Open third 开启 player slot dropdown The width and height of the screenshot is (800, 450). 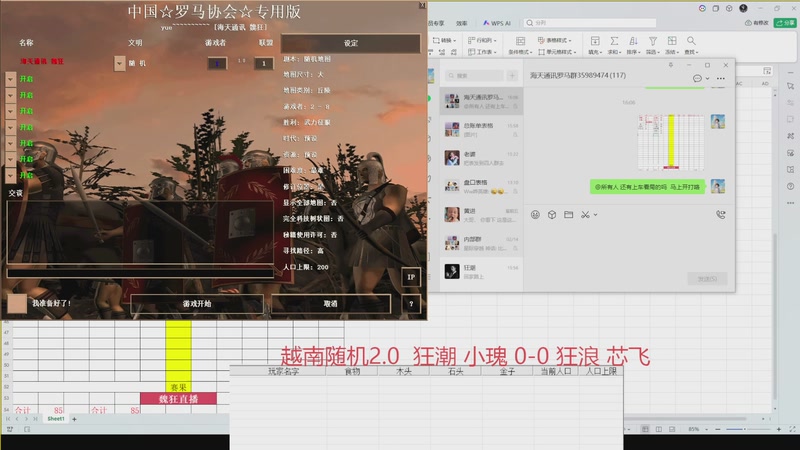pyautogui.click(x=11, y=111)
